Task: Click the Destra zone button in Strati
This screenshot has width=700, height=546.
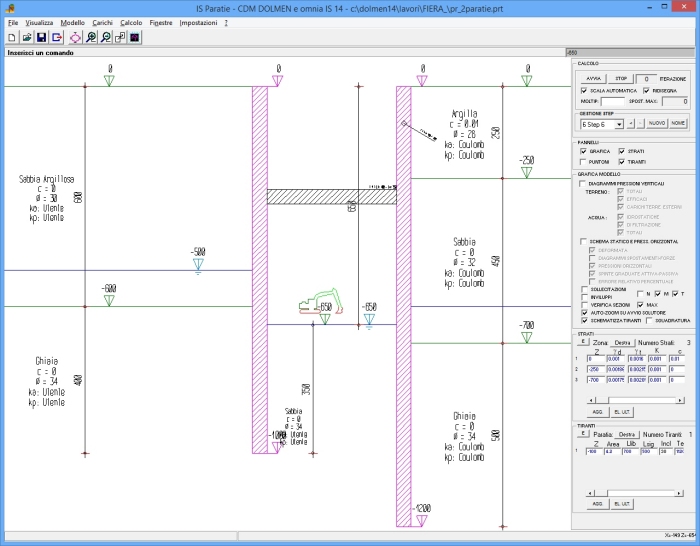Action: point(622,343)
